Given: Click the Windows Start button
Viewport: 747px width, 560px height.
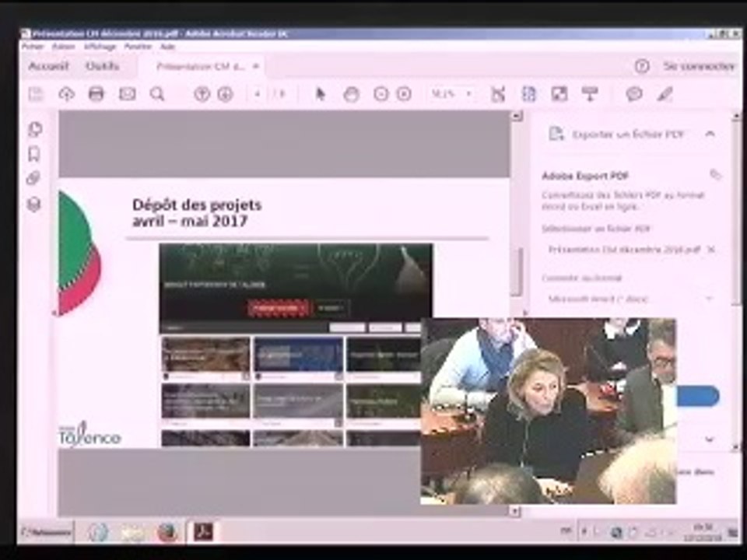Looking at the screenshot, I should pos(46,532).
